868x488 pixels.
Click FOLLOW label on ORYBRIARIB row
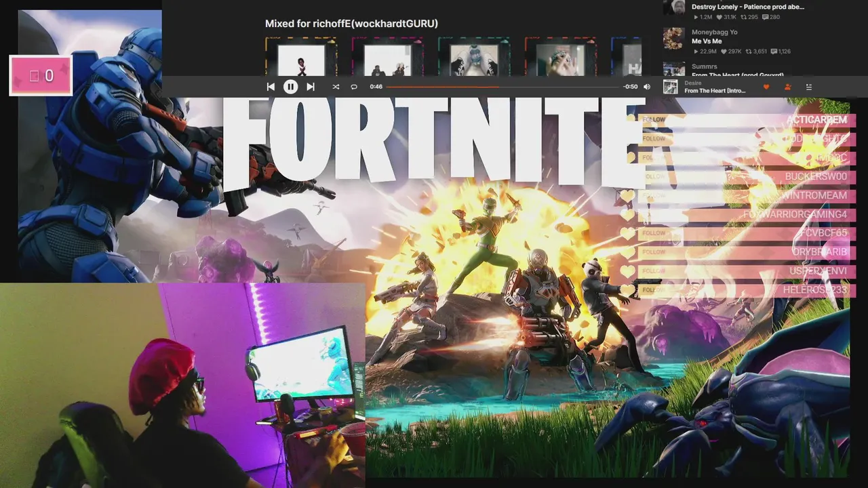(654, 252)
